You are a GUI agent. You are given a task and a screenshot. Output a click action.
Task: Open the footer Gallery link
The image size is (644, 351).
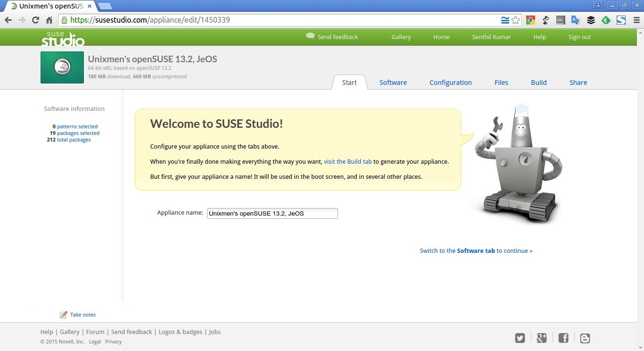[x=70, y=332]
